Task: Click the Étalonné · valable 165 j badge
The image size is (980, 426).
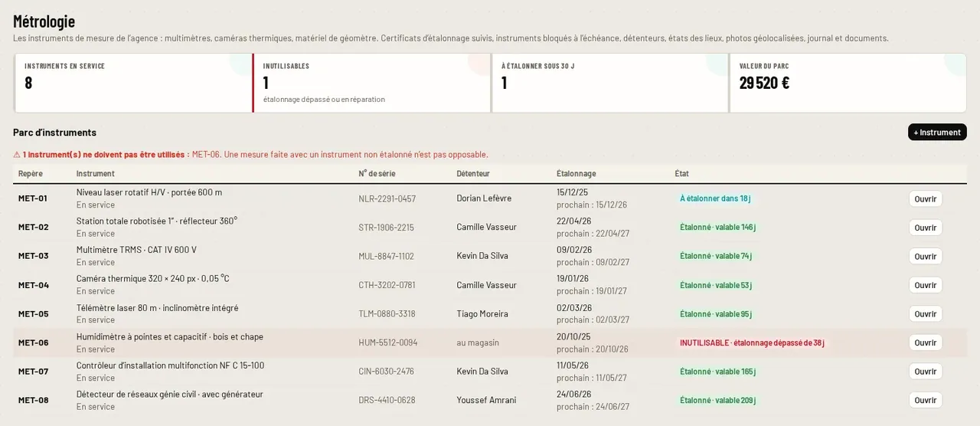Action: [717, 372]
